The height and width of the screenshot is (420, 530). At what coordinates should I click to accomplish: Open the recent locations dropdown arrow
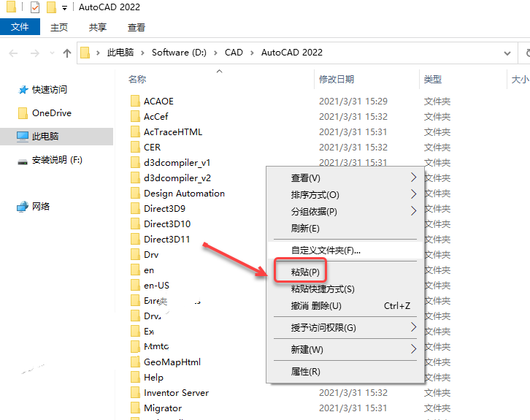(x=52, y=53)
